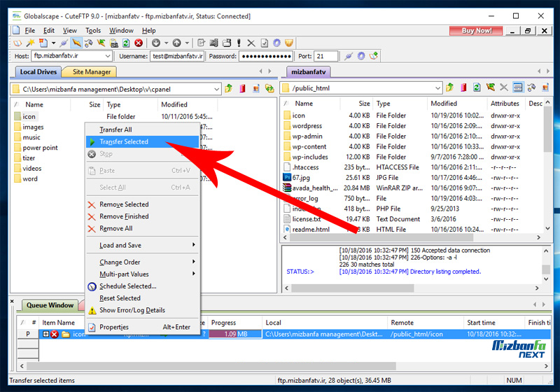
Task: Select the wp-content folder in remote pane
Action: click(309, 147)
